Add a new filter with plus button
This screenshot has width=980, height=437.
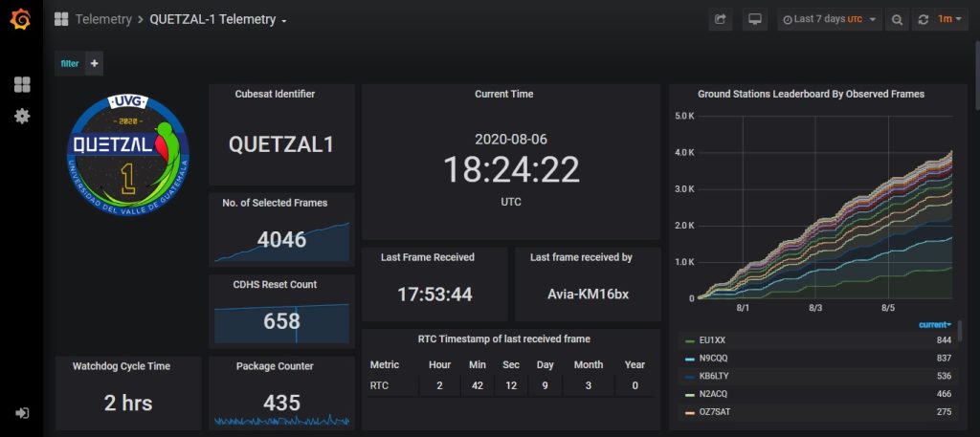[x=94, y=63]
